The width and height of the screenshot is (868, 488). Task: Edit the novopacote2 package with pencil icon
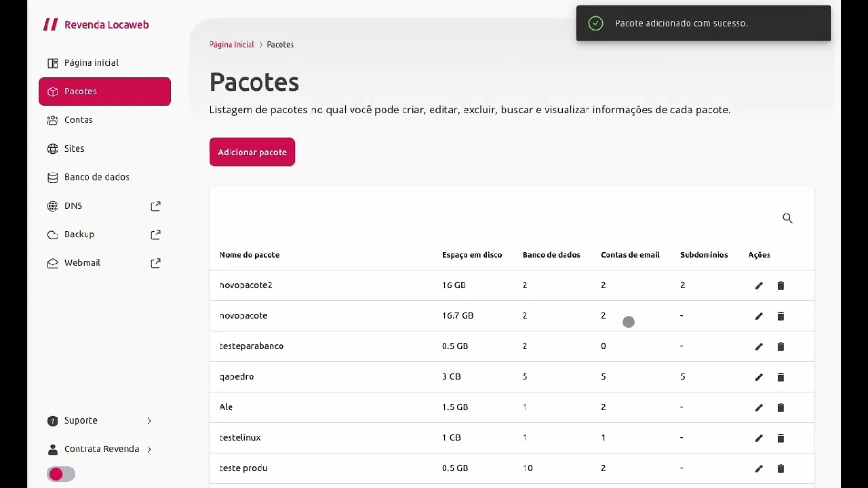(x=759, y=286)
